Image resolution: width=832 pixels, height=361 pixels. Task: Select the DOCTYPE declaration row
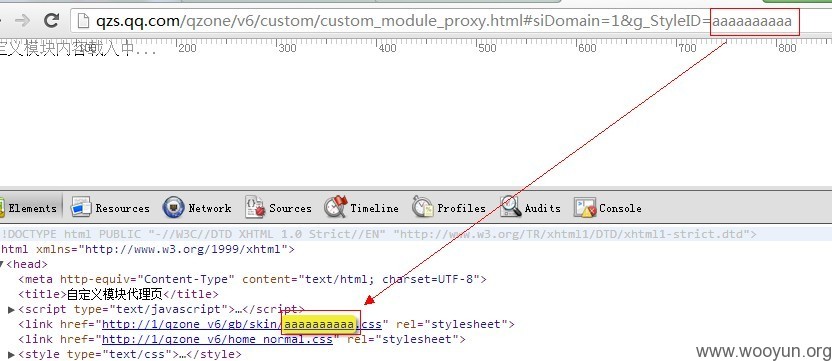click(x=379, y=234)
